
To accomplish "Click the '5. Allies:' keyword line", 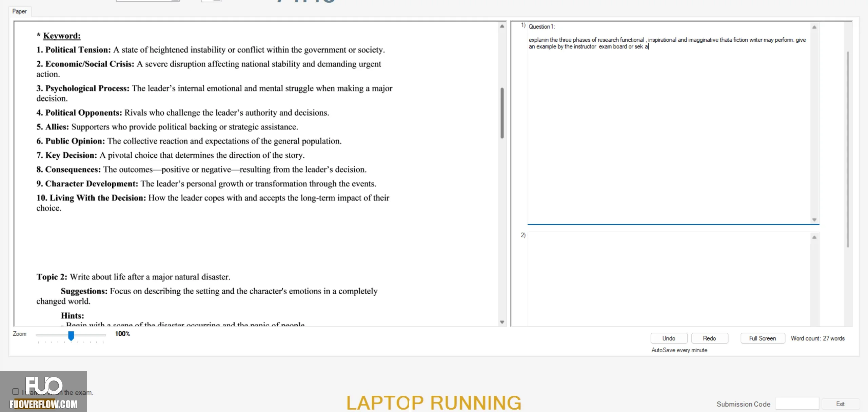I will 167,127.
